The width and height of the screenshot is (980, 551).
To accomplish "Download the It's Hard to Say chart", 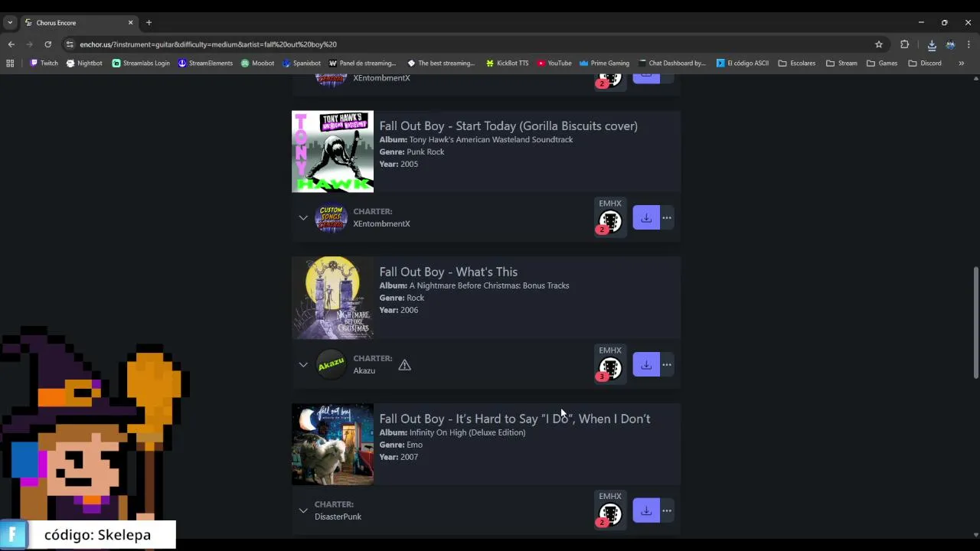I will (x=646, y=510).
